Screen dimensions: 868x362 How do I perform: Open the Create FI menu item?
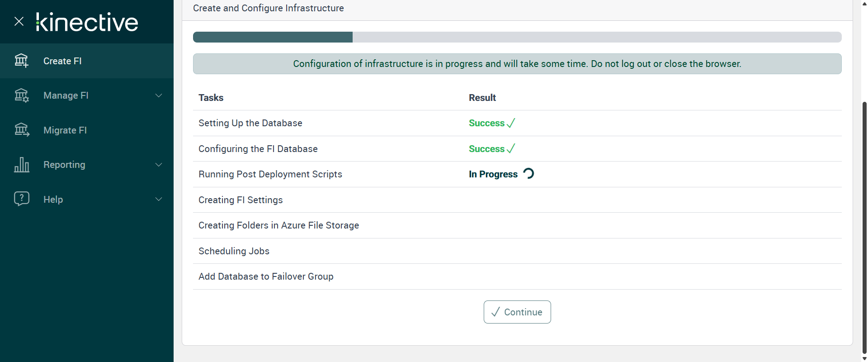[x=62, y=61]
